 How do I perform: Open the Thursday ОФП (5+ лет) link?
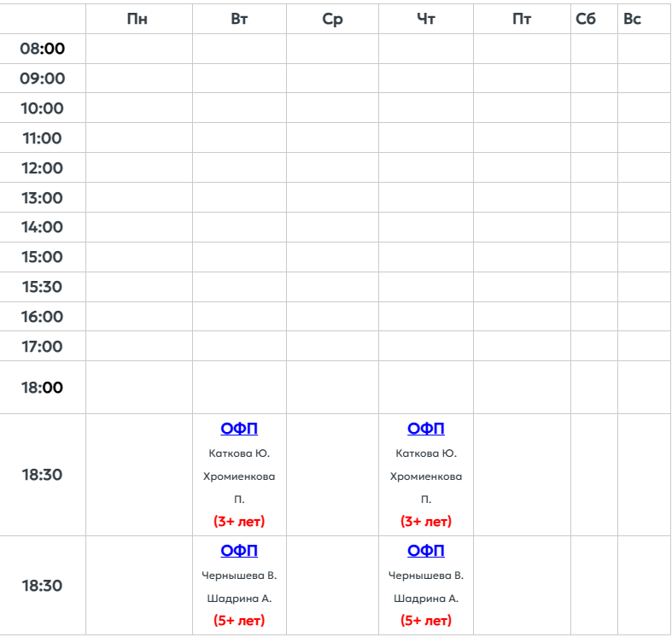point(426,551)
